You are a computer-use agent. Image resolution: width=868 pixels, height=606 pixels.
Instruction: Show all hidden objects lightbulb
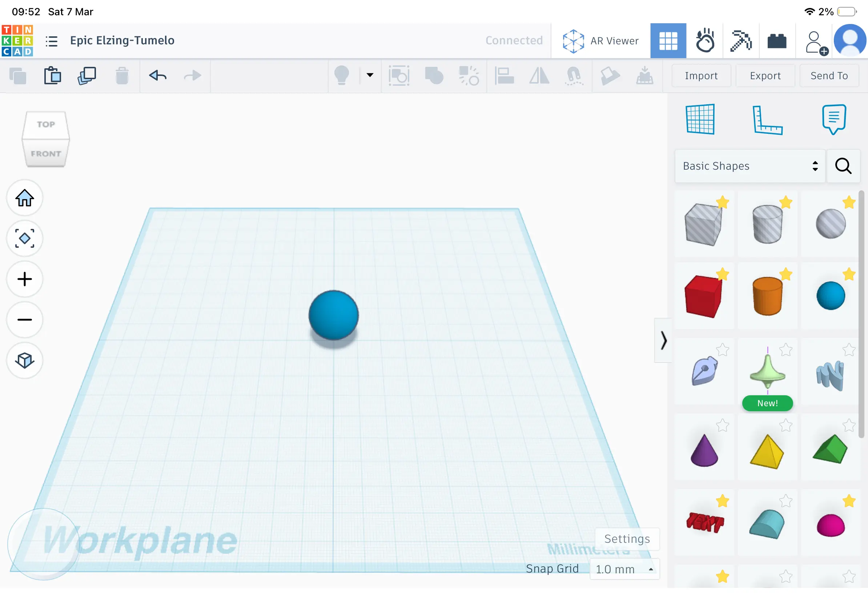click(x=341, y=76)
